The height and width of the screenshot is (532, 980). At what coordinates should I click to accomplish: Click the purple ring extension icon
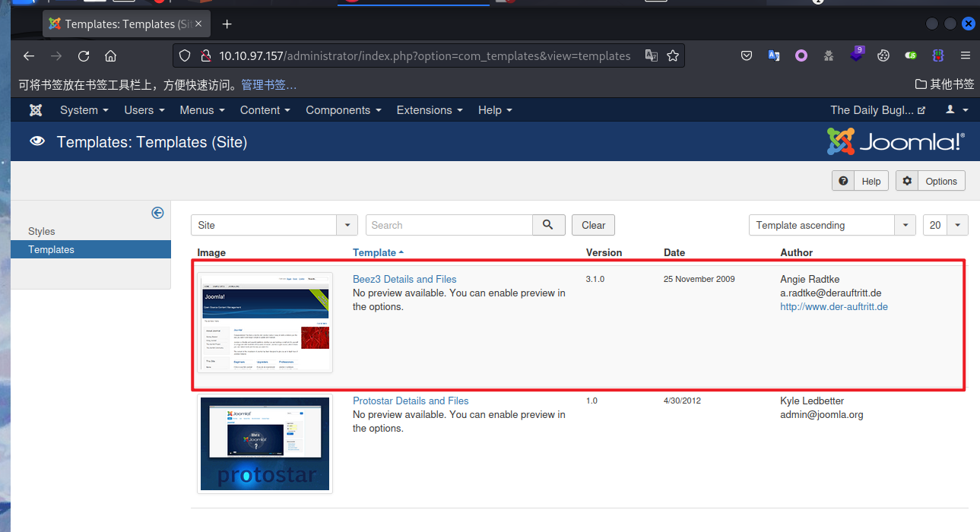click(801, 55)
